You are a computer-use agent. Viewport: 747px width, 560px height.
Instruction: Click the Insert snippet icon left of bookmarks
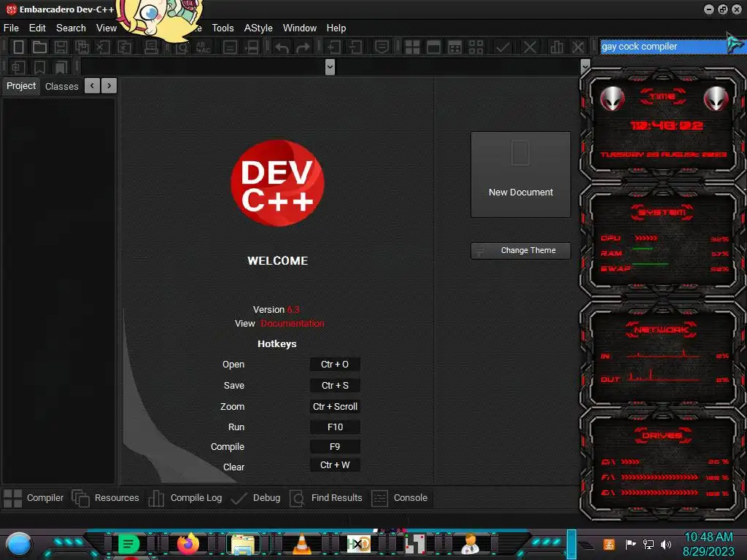pyautogui.click(x=18, y=67)
